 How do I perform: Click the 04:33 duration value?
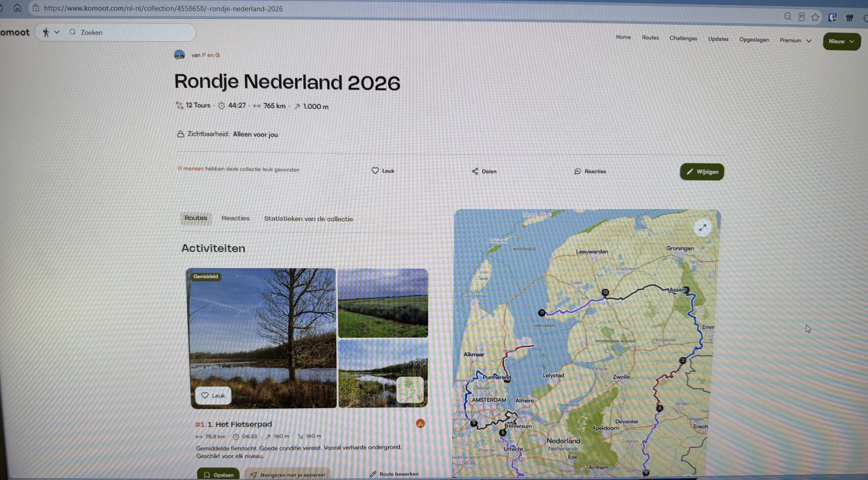coord(250,436)
